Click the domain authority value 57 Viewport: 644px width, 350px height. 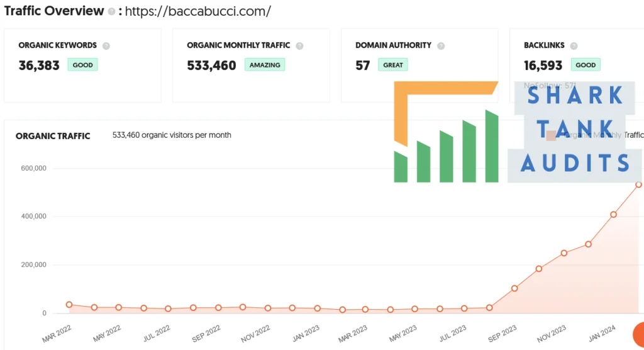pos(363,65)
